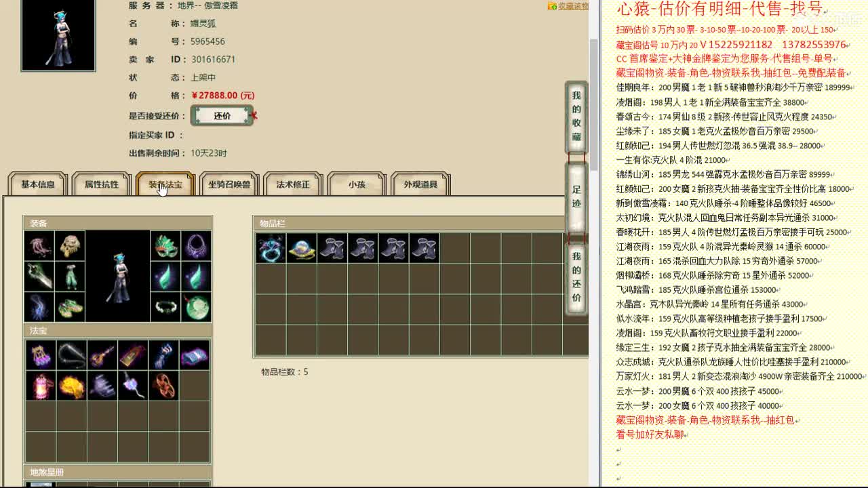Select the orange ring wheel treasure icon
Screen dimensions: 868x488
click(x=163, y=386)
